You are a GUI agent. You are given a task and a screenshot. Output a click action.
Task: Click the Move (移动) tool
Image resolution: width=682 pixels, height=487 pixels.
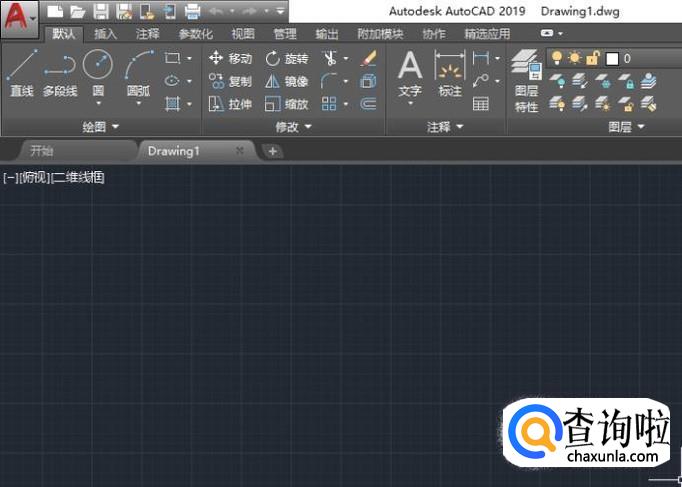(x=230, y=58)
